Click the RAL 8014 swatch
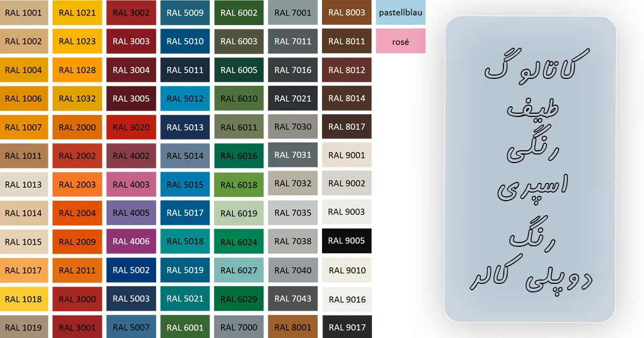The height and width of the screenshot is (338, 644). coord(347,99)
